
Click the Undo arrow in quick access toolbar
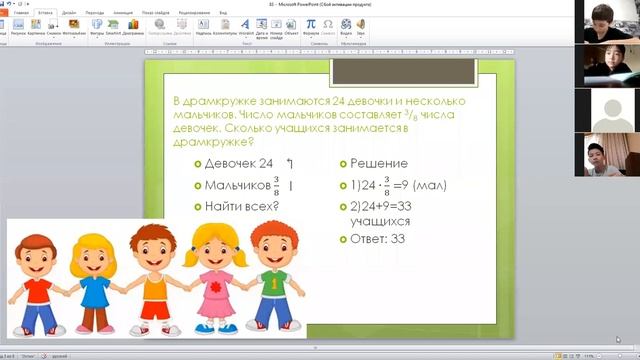tap(9, 4)
